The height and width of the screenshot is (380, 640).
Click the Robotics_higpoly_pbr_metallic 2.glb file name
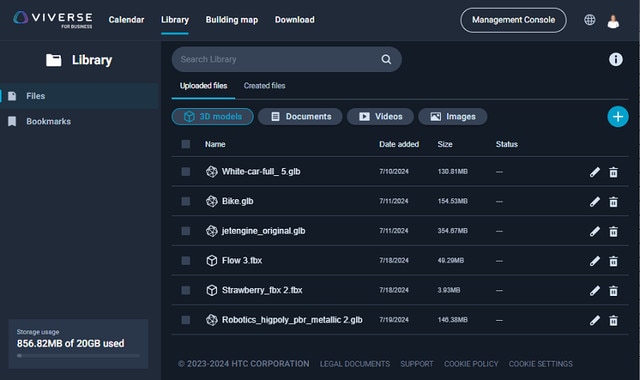(292, 320)
